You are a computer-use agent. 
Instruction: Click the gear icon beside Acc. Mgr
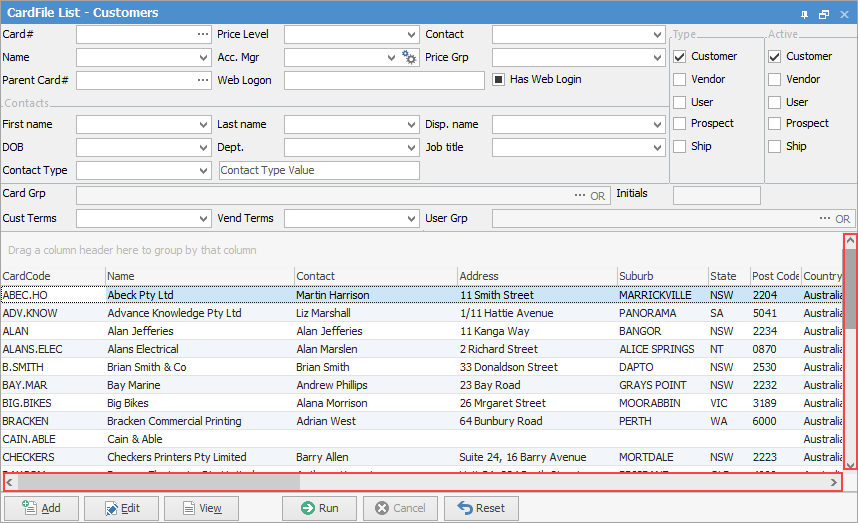(x=409, y=58)
